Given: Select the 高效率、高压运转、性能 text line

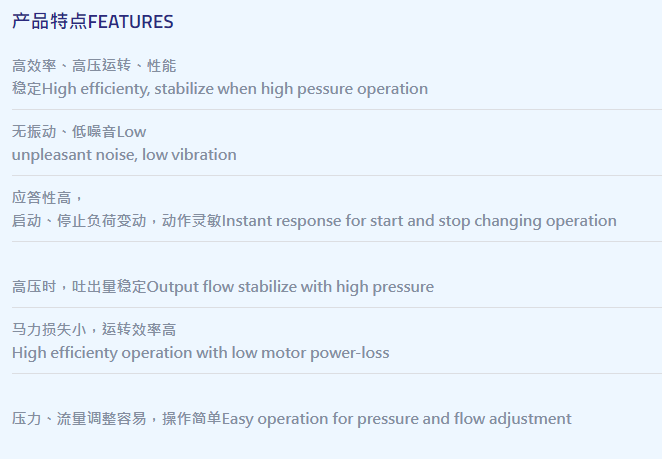Looking at the screenshot, I should click(94, 66).
